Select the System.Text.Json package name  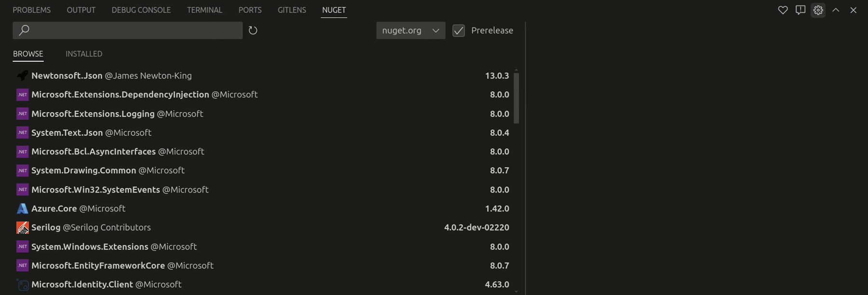(x=67, y=133)
